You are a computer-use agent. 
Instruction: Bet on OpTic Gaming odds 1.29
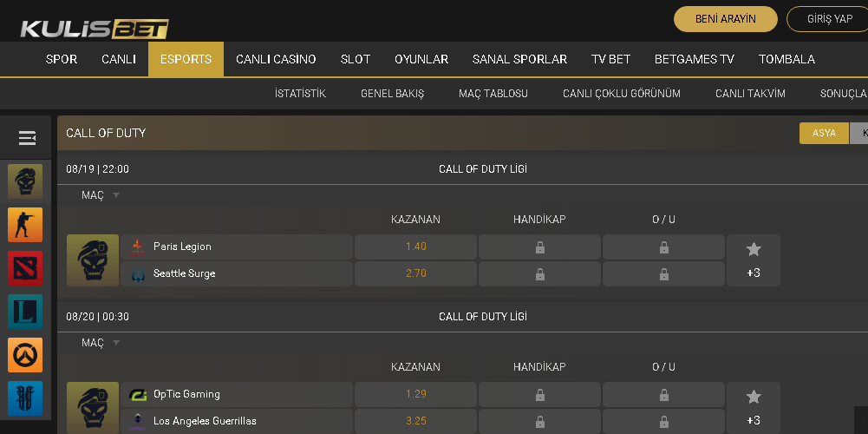click(415, 395)
